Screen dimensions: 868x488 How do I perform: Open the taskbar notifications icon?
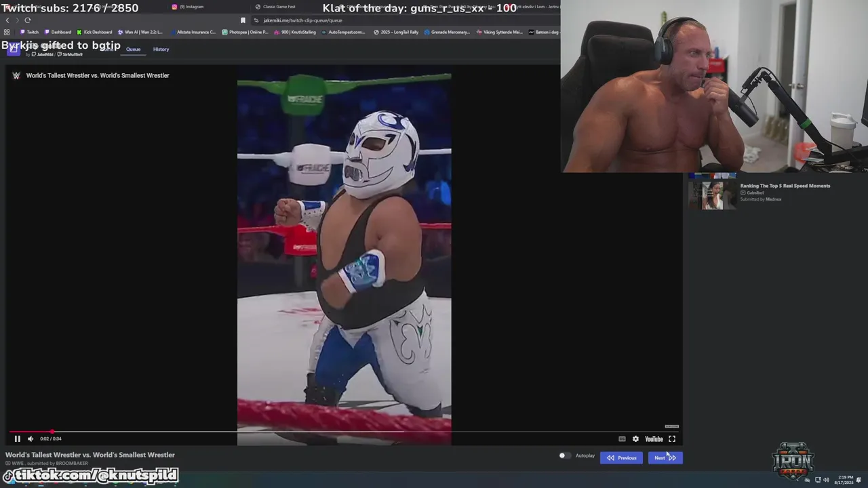point(859,480)
